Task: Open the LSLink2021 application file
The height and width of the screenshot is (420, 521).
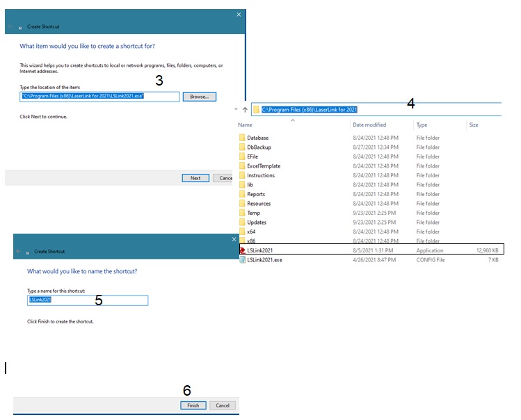Action: [371, 250]
